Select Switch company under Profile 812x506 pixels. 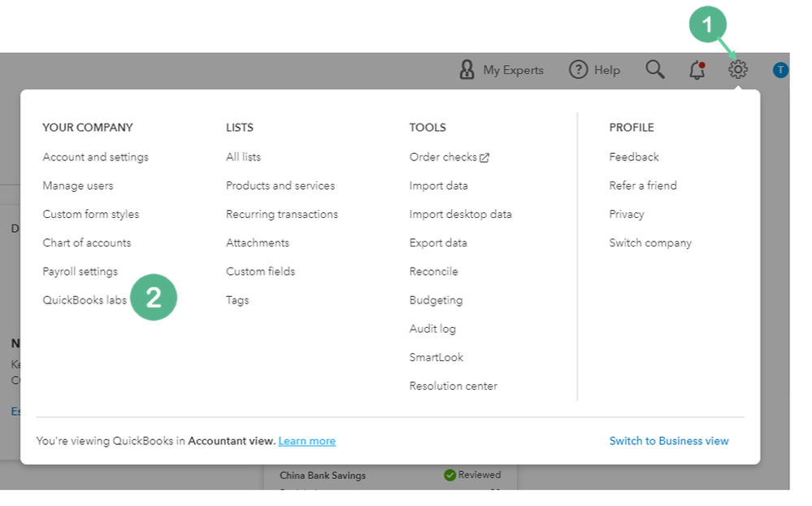[650, 242]
